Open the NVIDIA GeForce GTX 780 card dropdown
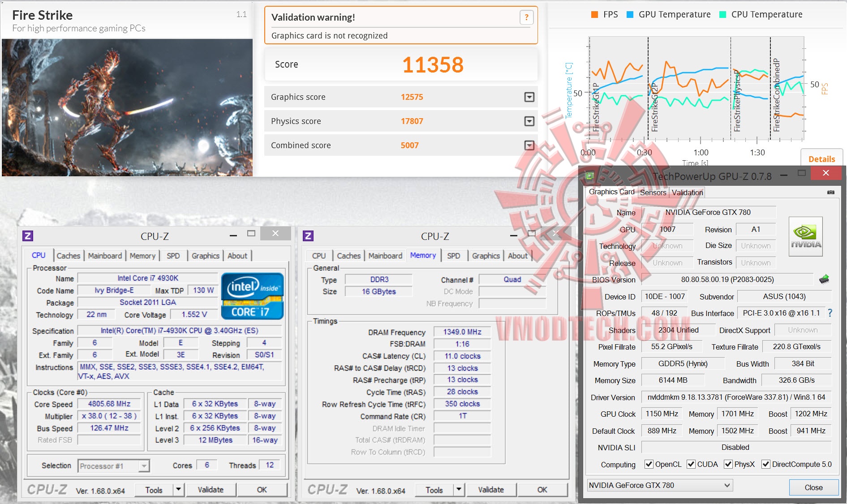Screen dimensions: 847x504 click(x=660, y=485)
